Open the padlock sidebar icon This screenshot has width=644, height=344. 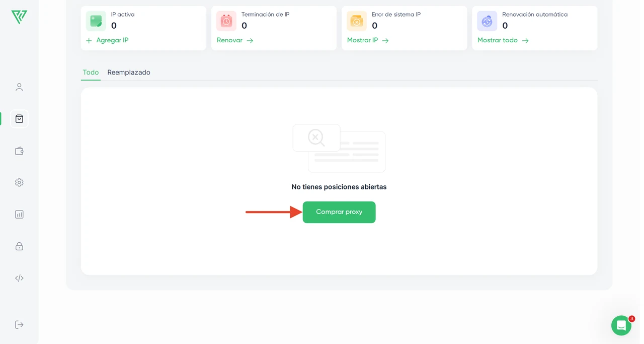pyautogui.click(x=19, y=246)
